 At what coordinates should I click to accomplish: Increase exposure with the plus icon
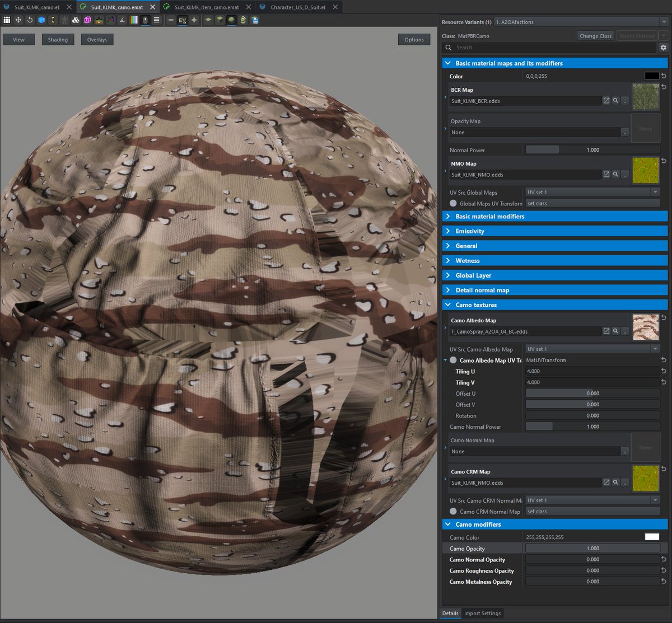pos(194,20)
